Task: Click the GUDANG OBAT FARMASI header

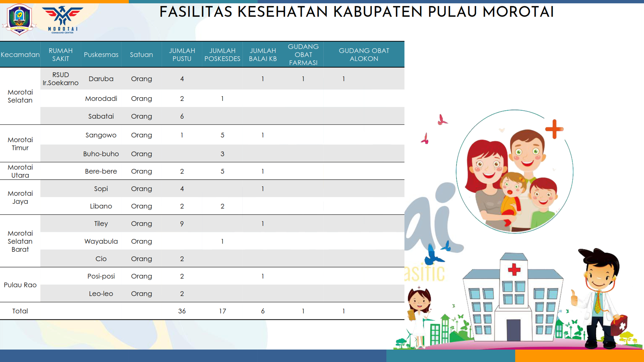Action: 303,55
